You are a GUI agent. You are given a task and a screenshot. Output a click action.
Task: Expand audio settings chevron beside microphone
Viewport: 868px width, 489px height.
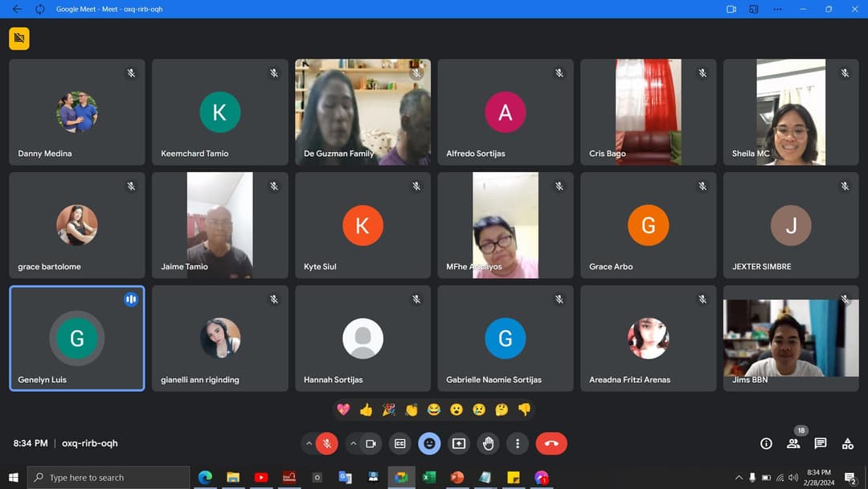click(x=309, y=444)
